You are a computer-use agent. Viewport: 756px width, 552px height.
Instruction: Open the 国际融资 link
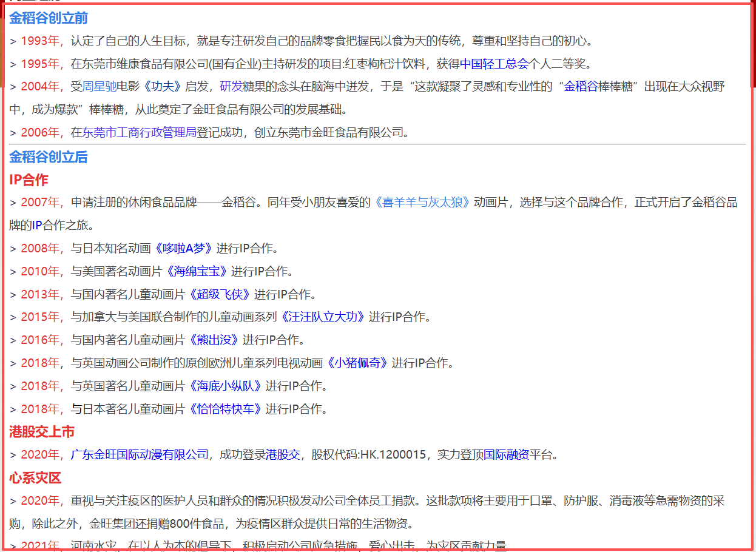pos(507,454)
